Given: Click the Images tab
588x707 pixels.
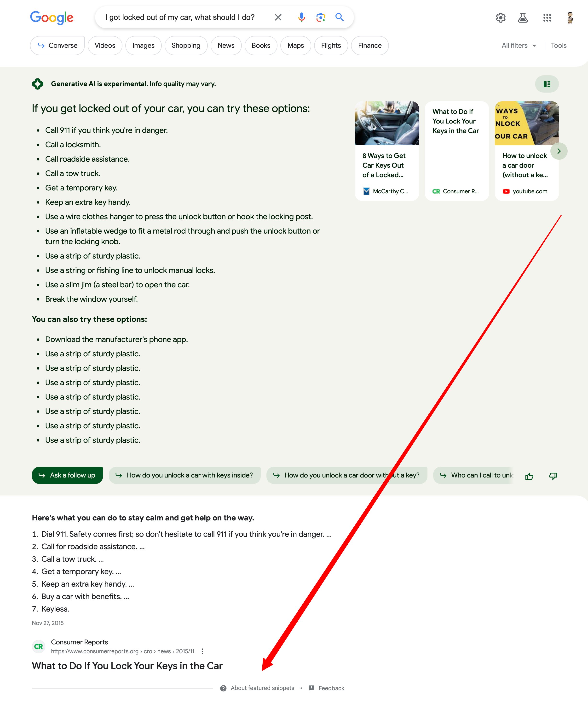Looking at the screenshot, I should (143, 45).
